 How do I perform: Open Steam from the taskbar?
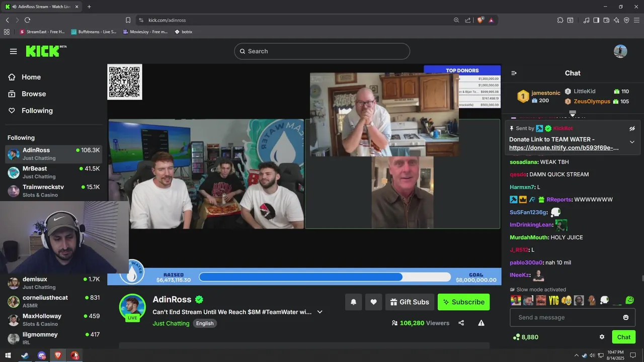tap(25, 355)
